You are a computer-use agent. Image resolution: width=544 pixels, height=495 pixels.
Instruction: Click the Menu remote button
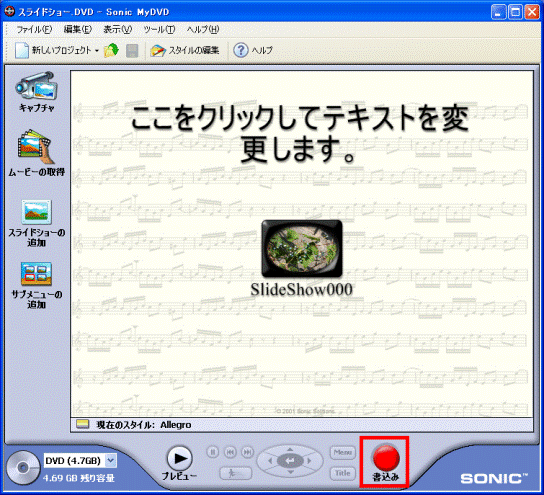[342, 453]
